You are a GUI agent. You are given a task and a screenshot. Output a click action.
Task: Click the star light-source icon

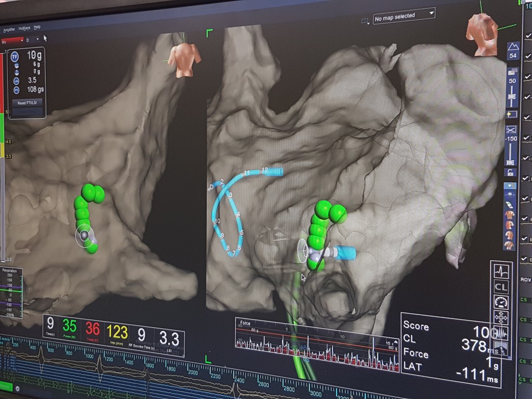511,114
